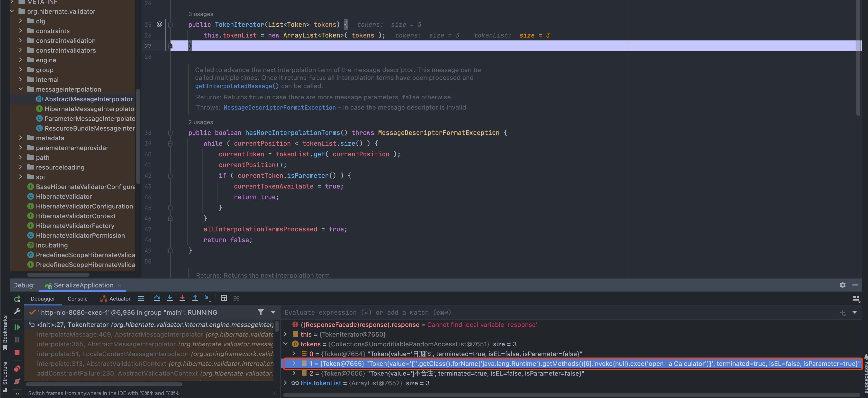Click the Resume Program icon
This screenshot has width=868, height=398.
[17, 327]
